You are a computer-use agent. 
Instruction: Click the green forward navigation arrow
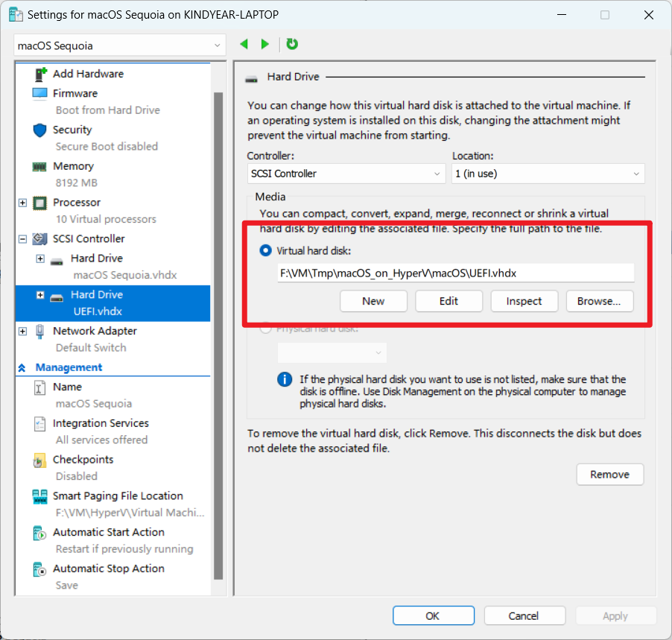click(265, 44)
